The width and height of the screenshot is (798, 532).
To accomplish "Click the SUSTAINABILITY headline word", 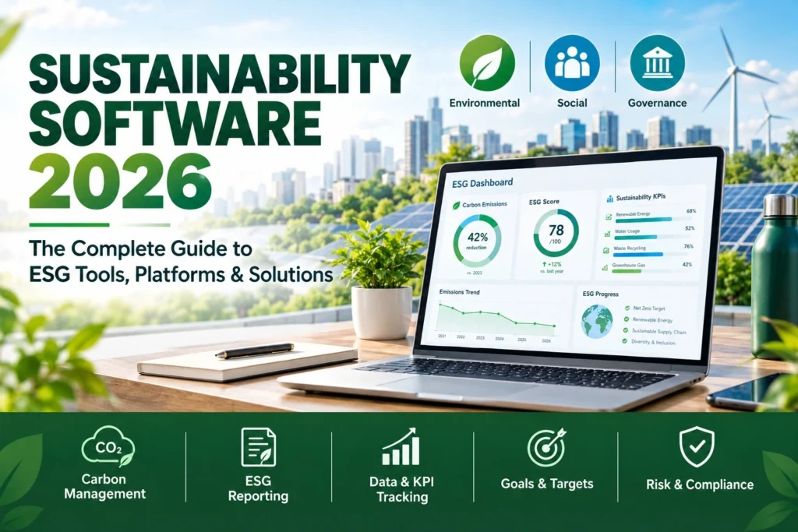I will pyautogui.click(x=220, y=74).
